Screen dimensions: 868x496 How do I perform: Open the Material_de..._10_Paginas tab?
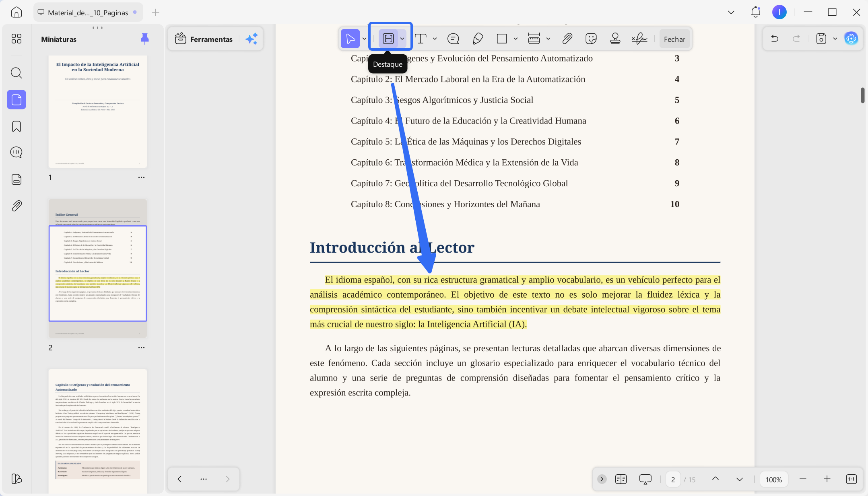click(88, 12)
